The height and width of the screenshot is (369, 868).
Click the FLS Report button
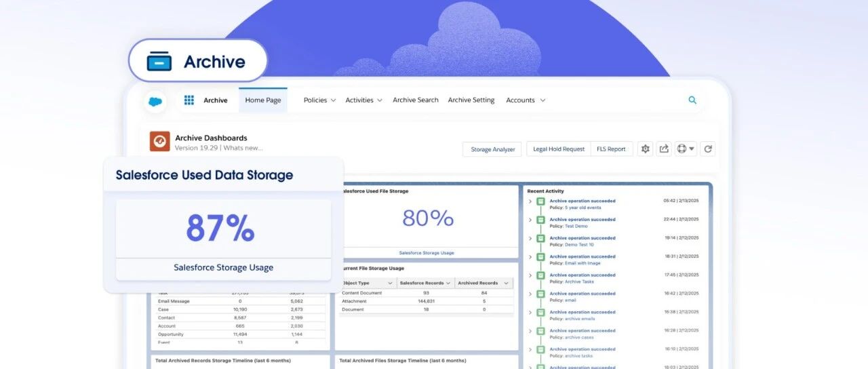point(611,149)
